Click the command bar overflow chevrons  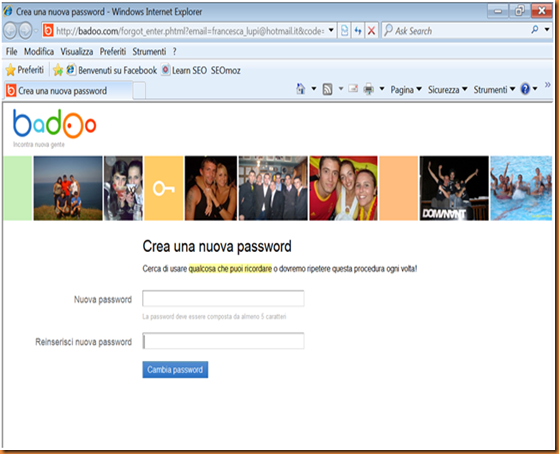(548, 85)
